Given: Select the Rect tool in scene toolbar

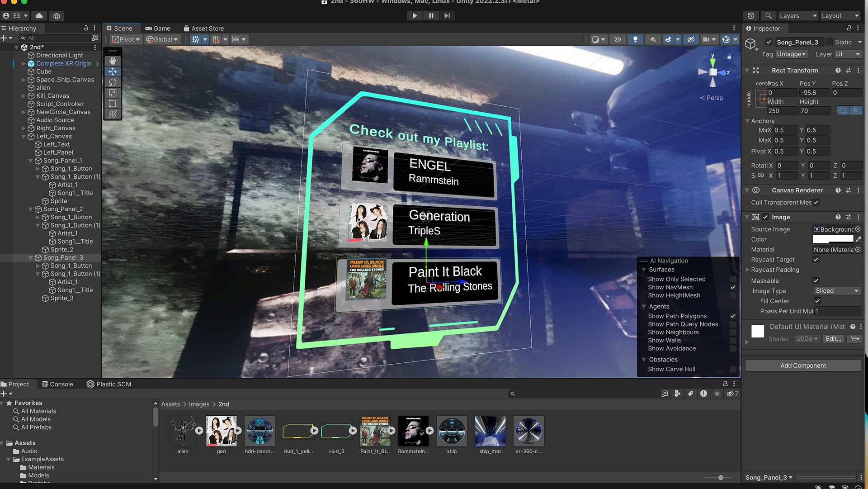Looking at the screenshot, I should (113, 104).
